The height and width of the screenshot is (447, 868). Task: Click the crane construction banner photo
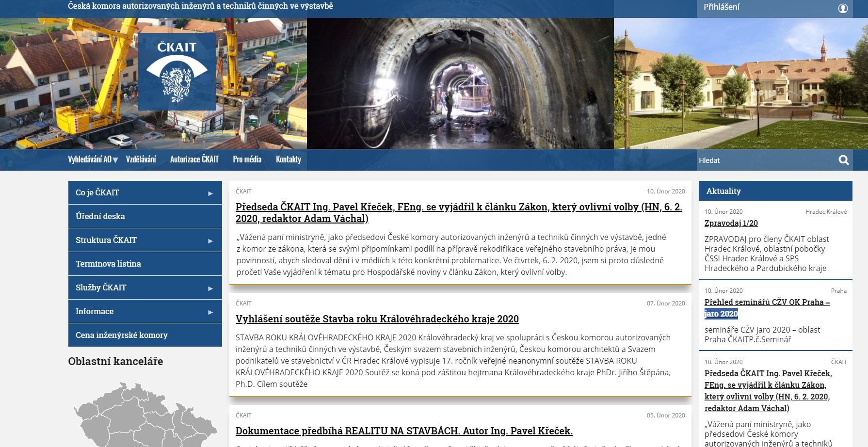[x=153, y=83]
